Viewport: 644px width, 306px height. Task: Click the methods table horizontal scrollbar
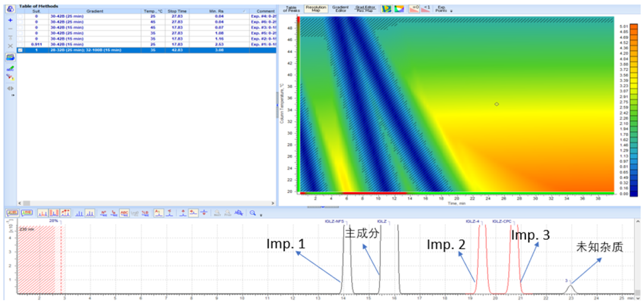click(x=147, y=202)
